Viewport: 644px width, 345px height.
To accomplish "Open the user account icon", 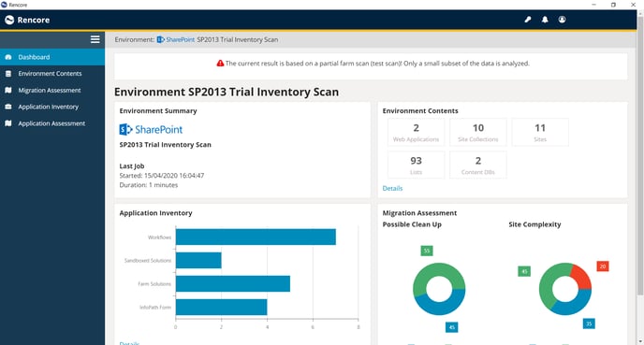I will (x=562, y=20).
